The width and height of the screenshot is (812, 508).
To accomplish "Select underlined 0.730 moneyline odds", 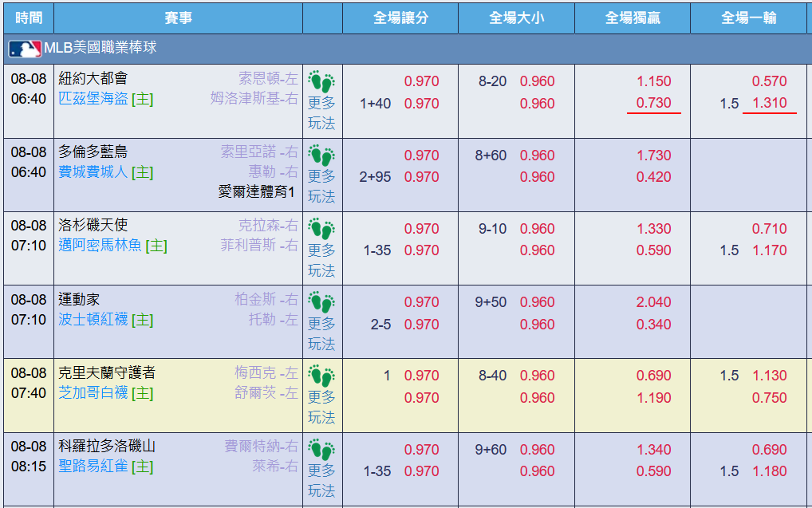I will 653,103.
